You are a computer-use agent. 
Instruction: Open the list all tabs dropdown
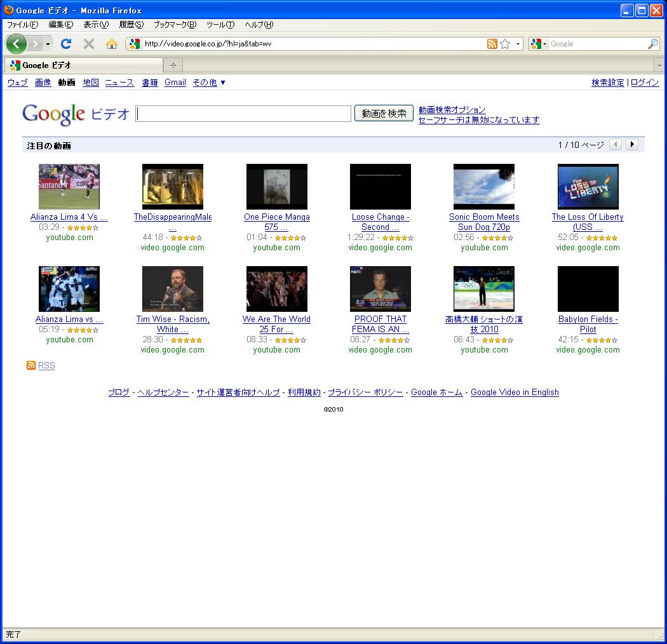tap(659, 65)
